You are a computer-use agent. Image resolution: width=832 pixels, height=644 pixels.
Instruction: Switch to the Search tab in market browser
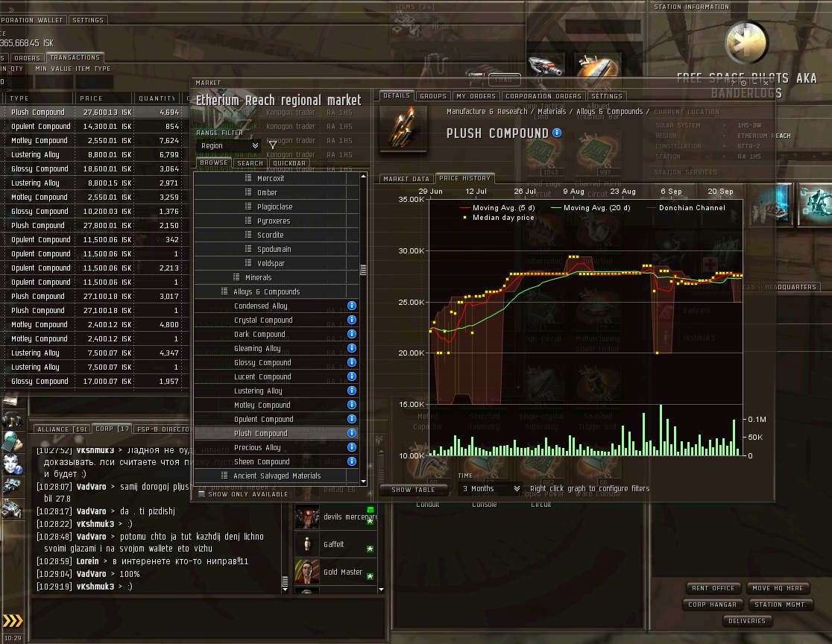click(250, 163)
